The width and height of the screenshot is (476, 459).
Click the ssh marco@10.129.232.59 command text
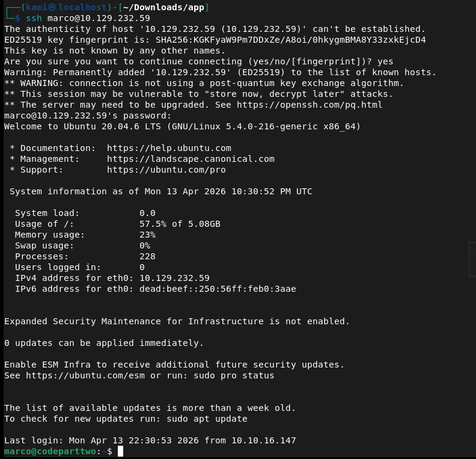point(88,18)
